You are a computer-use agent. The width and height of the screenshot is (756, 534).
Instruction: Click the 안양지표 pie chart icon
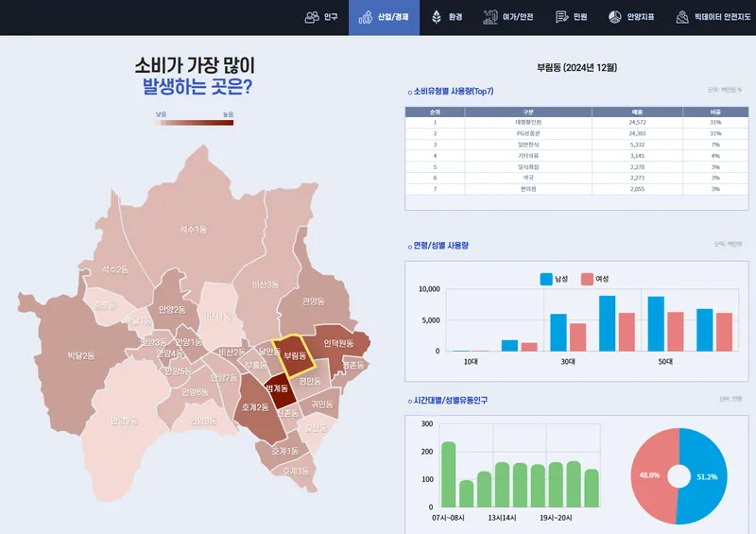point(614,17)
